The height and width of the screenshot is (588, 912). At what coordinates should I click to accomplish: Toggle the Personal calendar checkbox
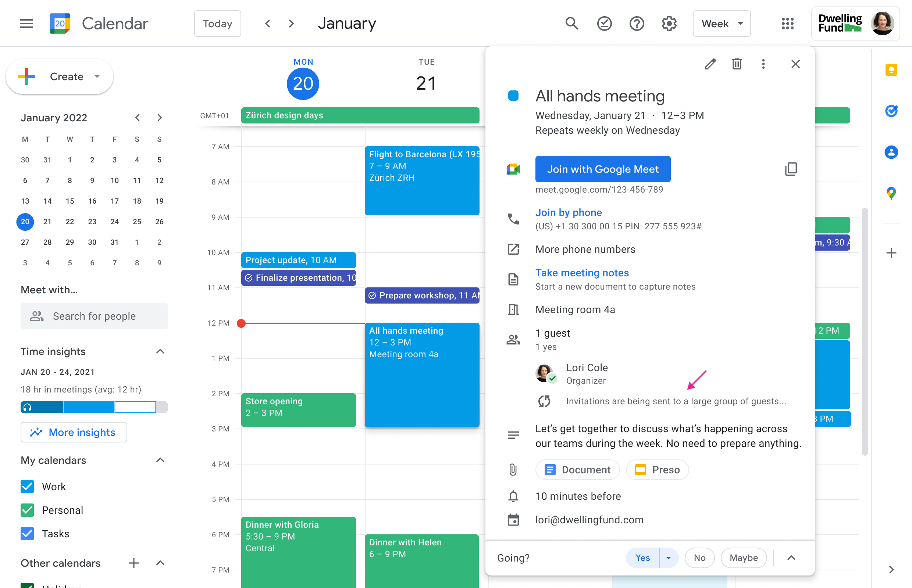coord(27,510)
